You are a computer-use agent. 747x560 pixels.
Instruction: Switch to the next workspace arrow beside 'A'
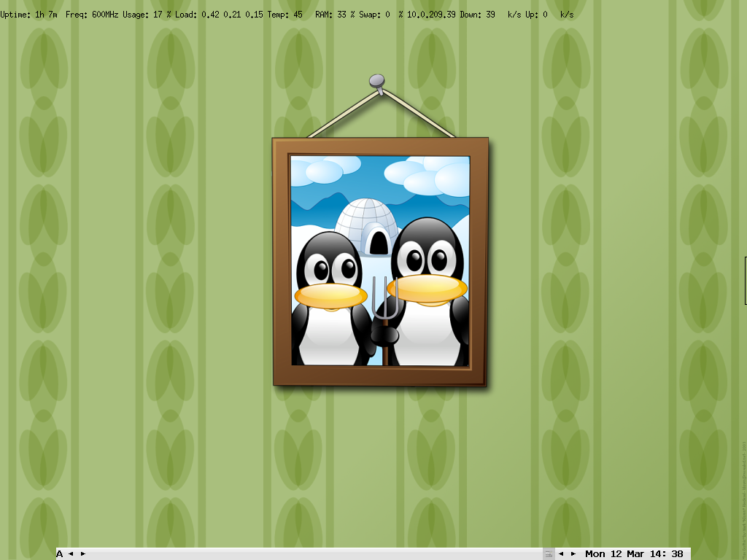83,554
